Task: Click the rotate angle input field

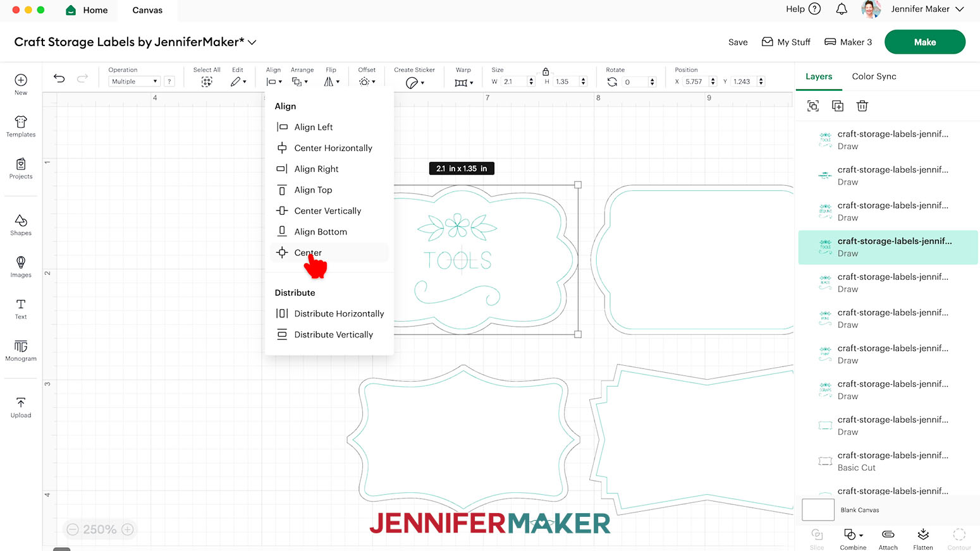Action: tap(635, 82)
